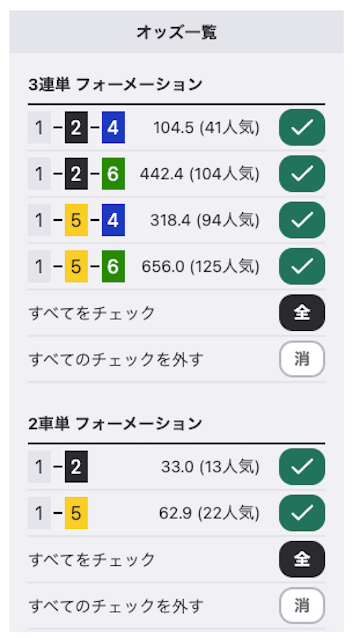Select the 104.5 (41人気) odds text

pyautogui.click(x=206, y=128)
